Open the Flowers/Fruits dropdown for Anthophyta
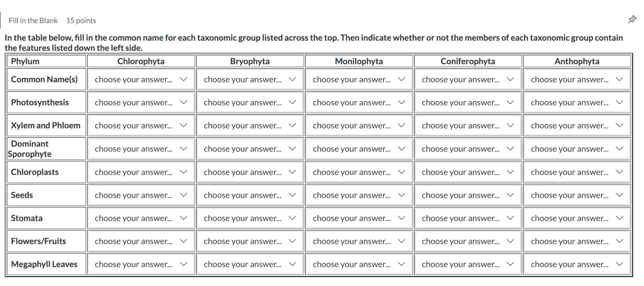This screenshot has height=286, width=644. click(576, 241)
